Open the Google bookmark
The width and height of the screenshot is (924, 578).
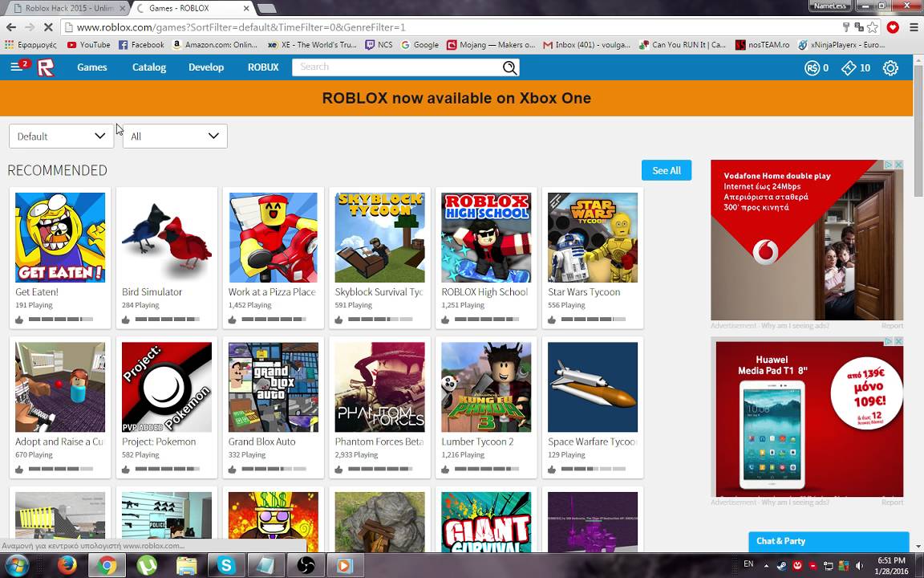(419, 45)
